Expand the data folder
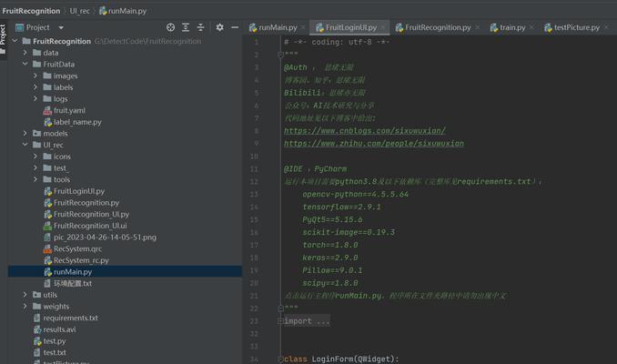This screenshot has height=364, width=617. (25, 53)
